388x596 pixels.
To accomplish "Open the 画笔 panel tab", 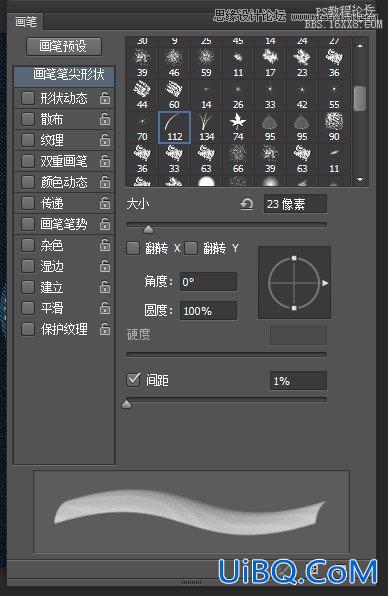I will 26,22.
